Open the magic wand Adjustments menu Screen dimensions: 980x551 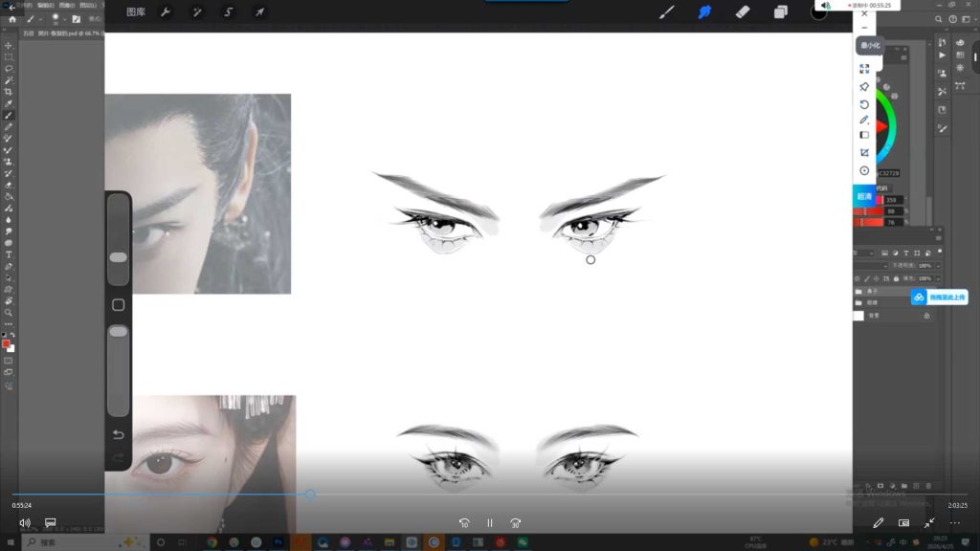point(197,11)
